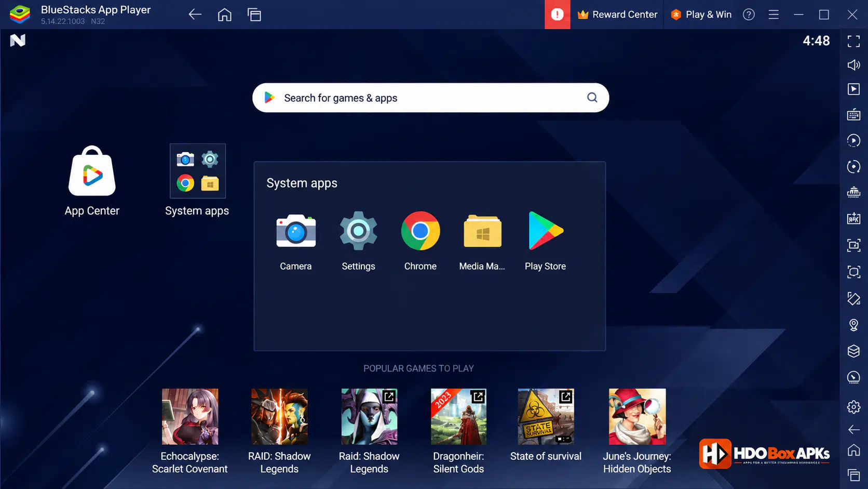
Task: Click the search field for games & apps
Action: [x=430, y=98]
